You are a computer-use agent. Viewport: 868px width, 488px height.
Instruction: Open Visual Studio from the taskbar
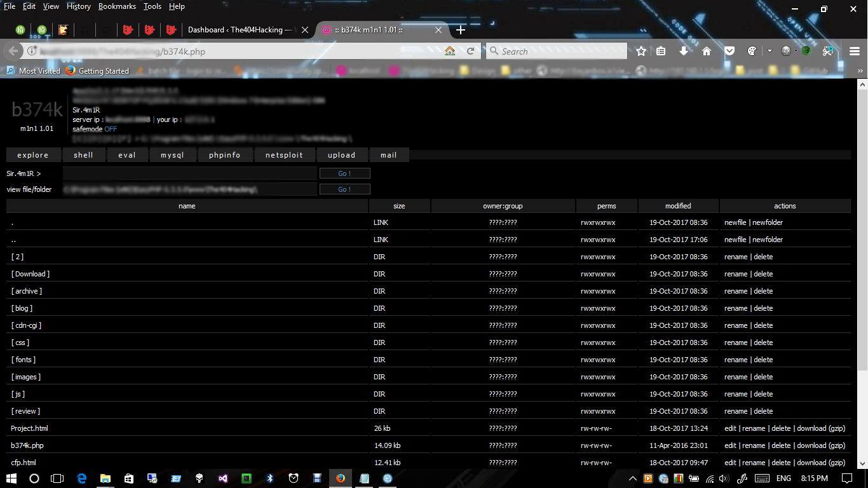coord(222,478)
